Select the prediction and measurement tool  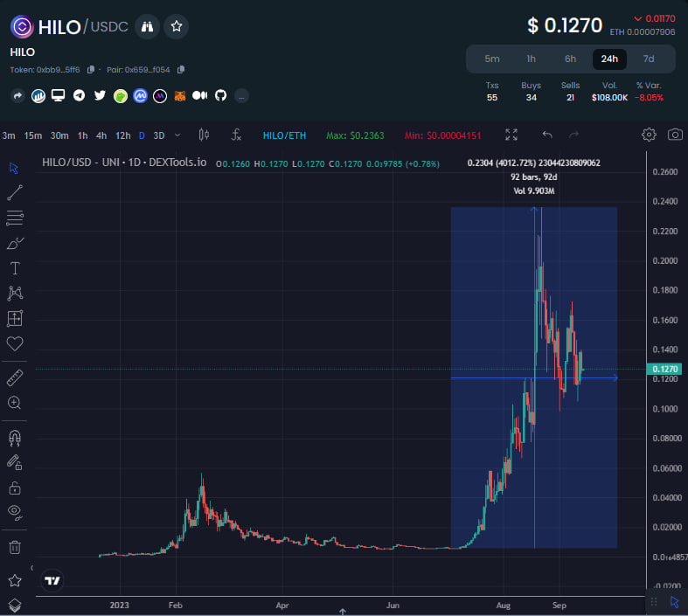point(15,318)
